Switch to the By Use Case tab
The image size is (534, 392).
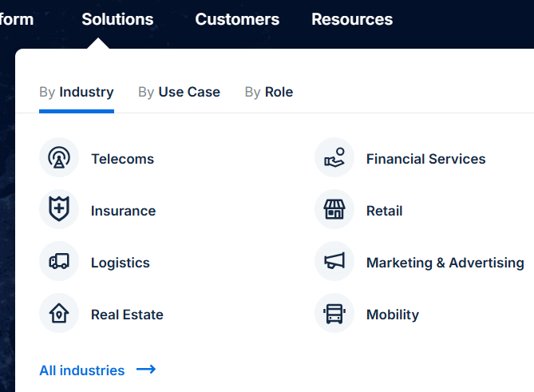tap(179, 92)
